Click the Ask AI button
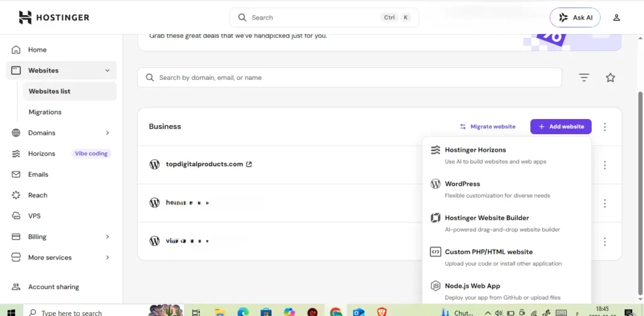Screen dimensions: 644x316 click(575, 18)
